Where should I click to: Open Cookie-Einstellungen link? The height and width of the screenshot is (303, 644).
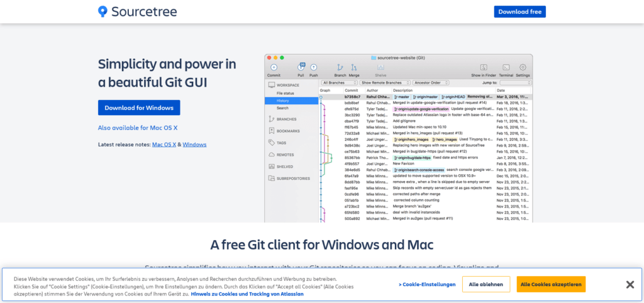(427, 284)
